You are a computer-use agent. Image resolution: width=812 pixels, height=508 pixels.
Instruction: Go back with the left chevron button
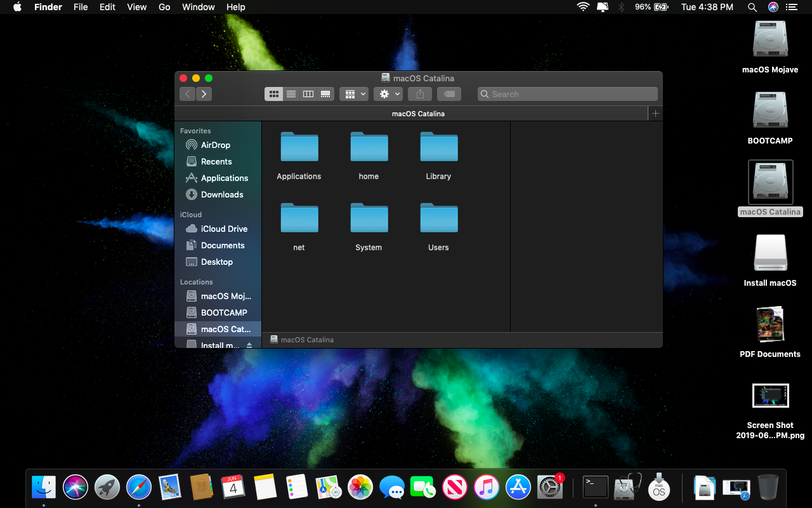point(187,94)
